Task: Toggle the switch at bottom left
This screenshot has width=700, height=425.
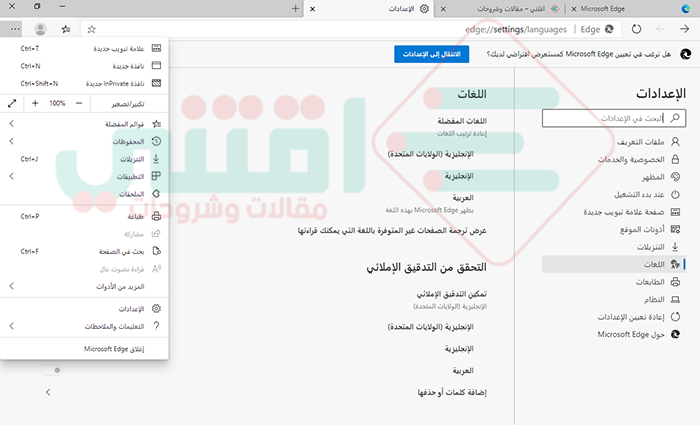Action: click(52, 370)
